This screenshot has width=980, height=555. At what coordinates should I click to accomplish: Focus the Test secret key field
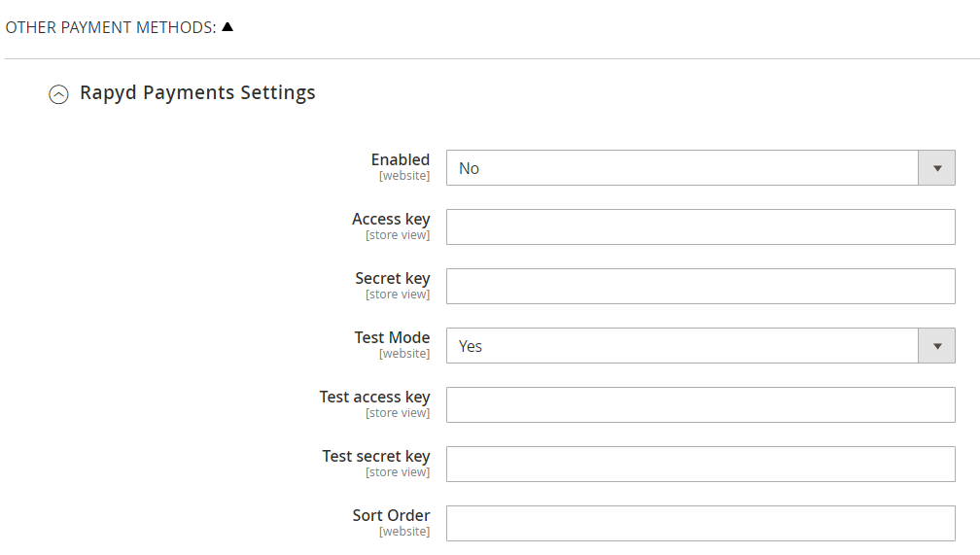(700, 465)
